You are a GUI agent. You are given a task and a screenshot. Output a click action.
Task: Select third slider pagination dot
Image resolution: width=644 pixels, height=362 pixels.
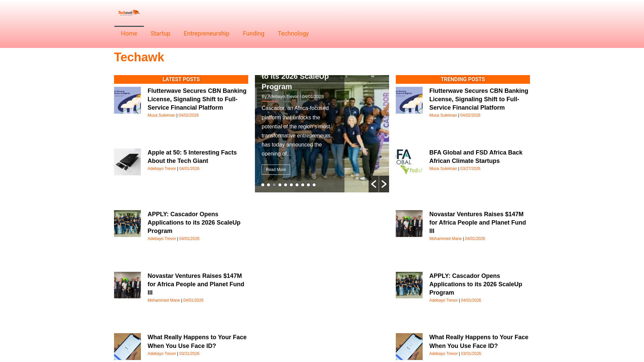(x=274, y=185)
